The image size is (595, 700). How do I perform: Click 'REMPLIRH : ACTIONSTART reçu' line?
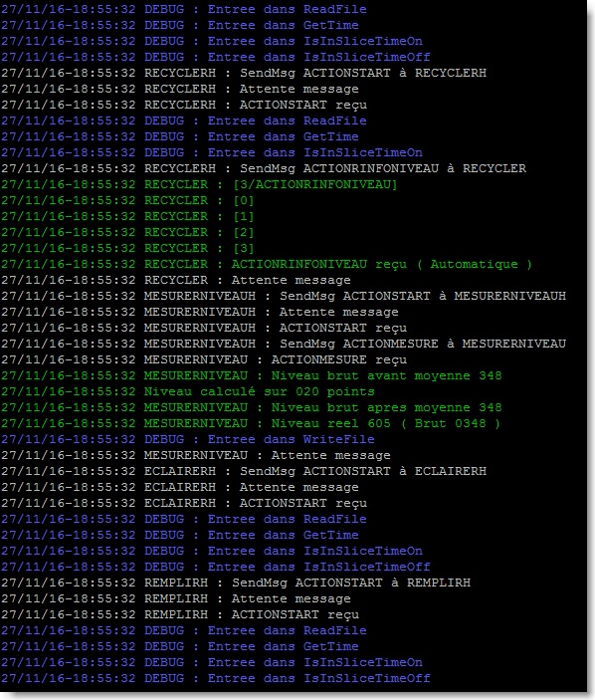click(x=180, y=615)
